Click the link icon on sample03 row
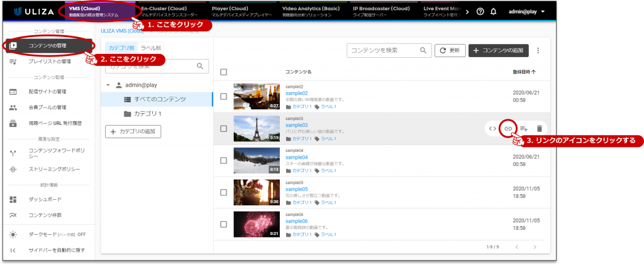The image size is (644, 265). coord(508,128)
